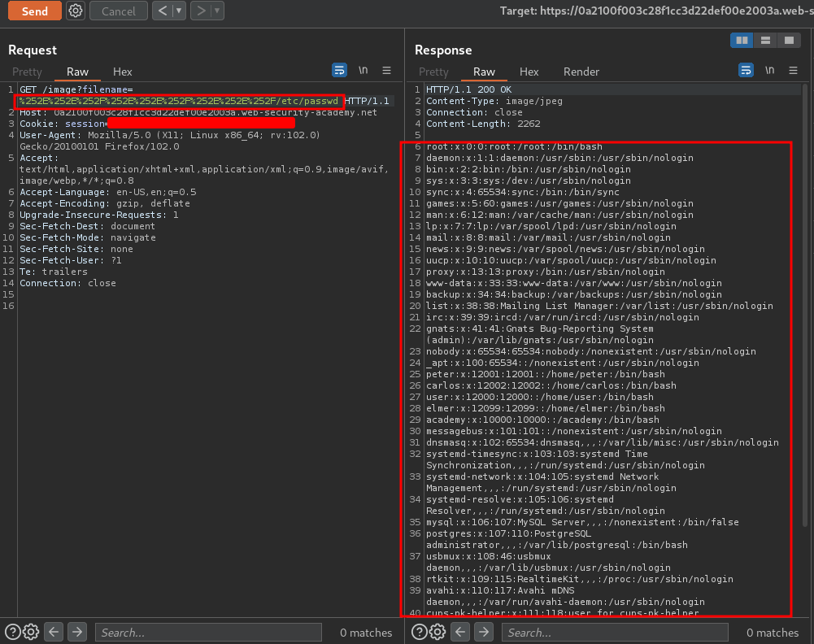Select side-by-side layout icon

coord(742,41)
